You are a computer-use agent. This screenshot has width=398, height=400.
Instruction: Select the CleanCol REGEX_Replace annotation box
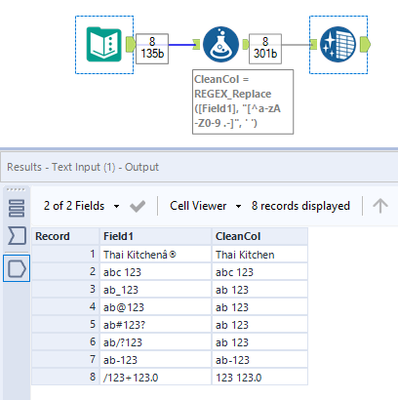point(243,102)
